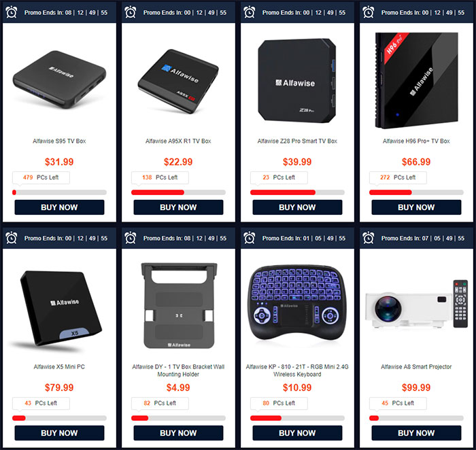Click the 138 PCs Left stock label
The image size is (476, 450).
point(160,177)
